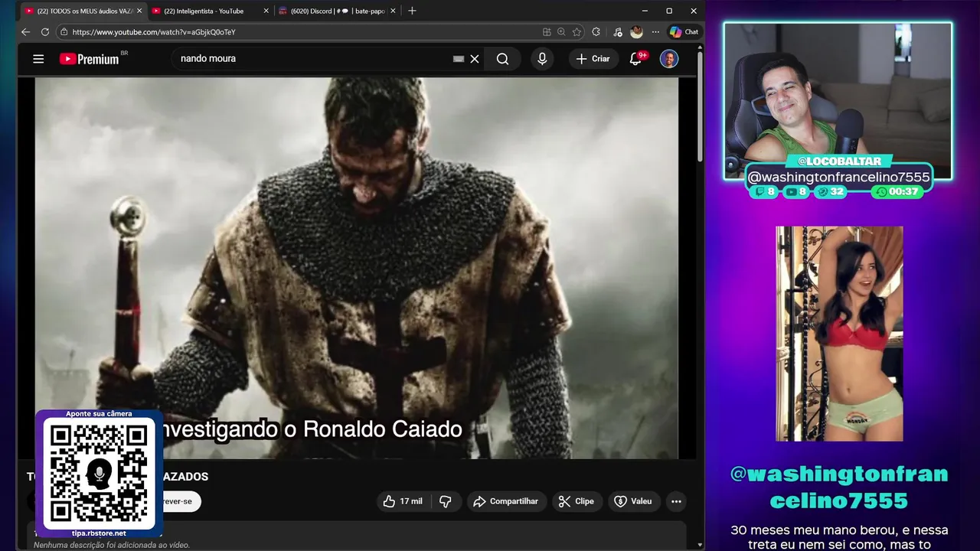The height and width of the screenshot is (551, 980).
Task: Click the search field with 'nando moura'
Action: point(314,59)
